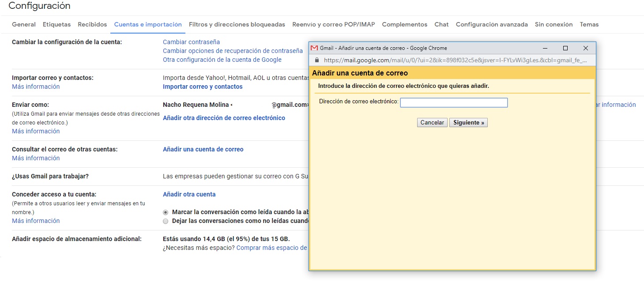
Task: Close the Añadir una cuenta popup window
Action: pyautogui.click(x=585, y=48)
